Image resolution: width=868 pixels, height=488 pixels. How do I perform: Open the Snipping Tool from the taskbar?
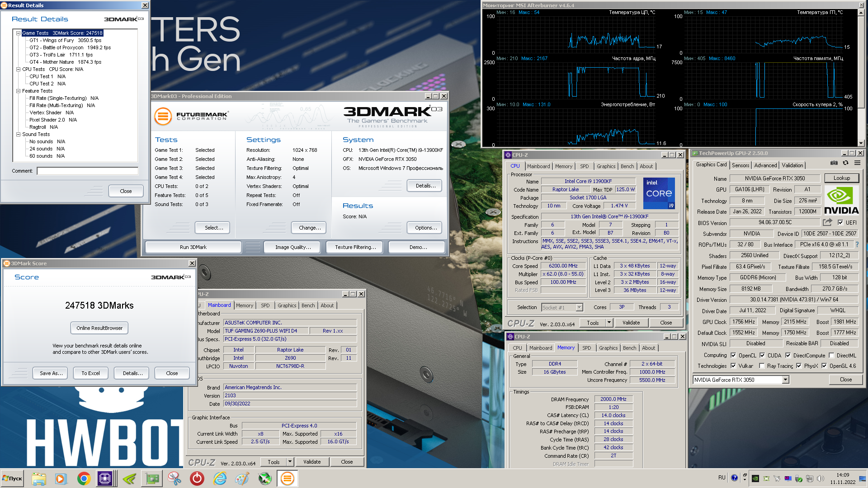175,479
